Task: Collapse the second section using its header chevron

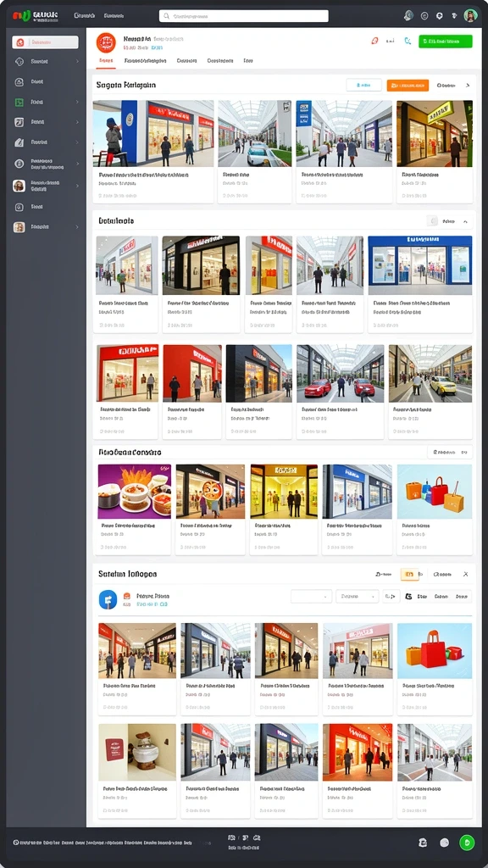Action: point(465,221)
